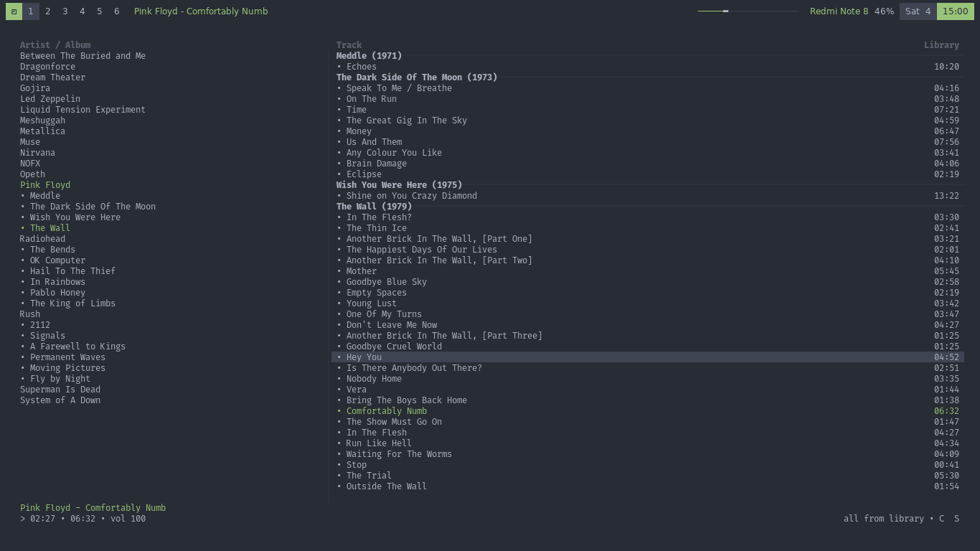Click the Sat 4 date widget
Image resolution: width=980 pixels, height=551 pixels.
[x=918, y=11]
